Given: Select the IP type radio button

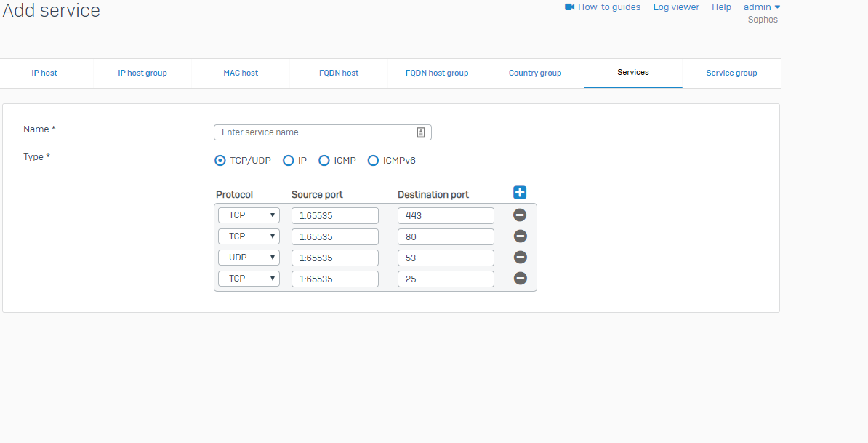Looking at the screenshot, I should [288, 161].
